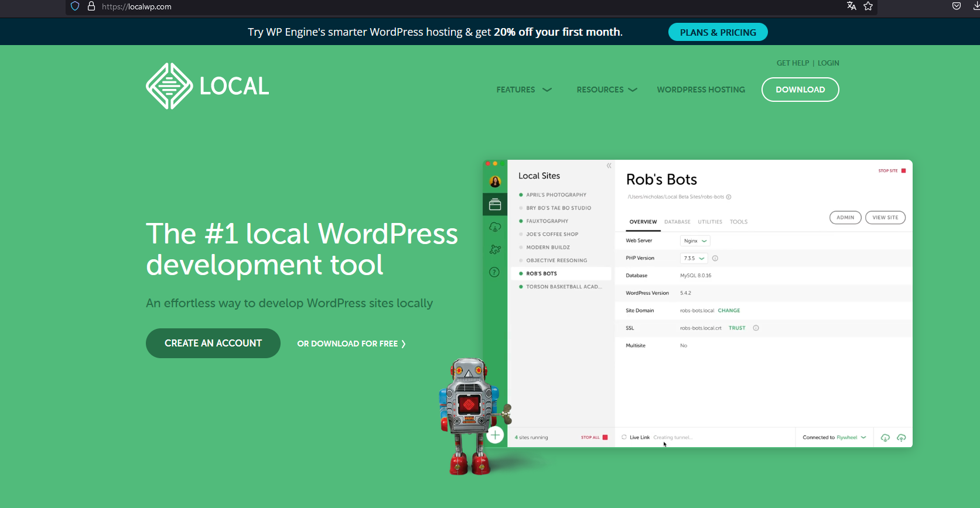Expand the Resources menu
Viewport: 980px width, 508px height.
pyautogui.click(x=607, y=90)
